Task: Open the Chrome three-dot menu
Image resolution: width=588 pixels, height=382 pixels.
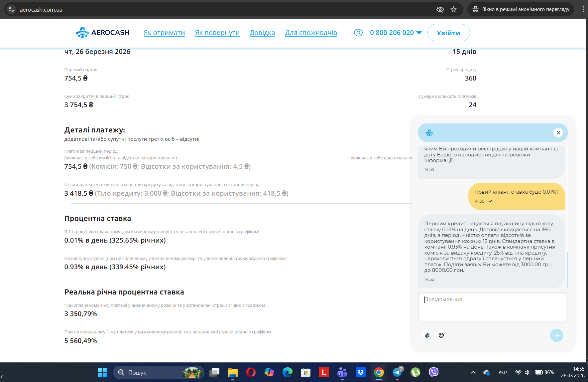Action: [x=583, y=9]
